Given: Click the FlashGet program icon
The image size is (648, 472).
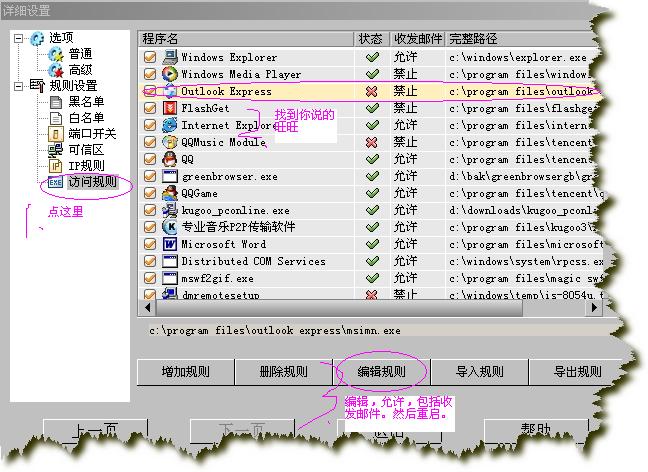Looking at the screenshot, I should pyautogui.click(x=170, y=108).
